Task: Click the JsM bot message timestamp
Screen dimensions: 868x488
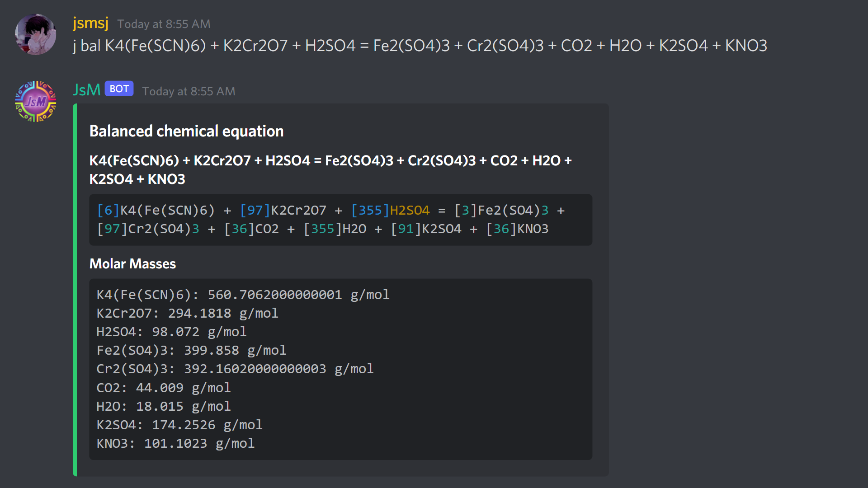Action: pyautogui.click(x=189, y=91)
